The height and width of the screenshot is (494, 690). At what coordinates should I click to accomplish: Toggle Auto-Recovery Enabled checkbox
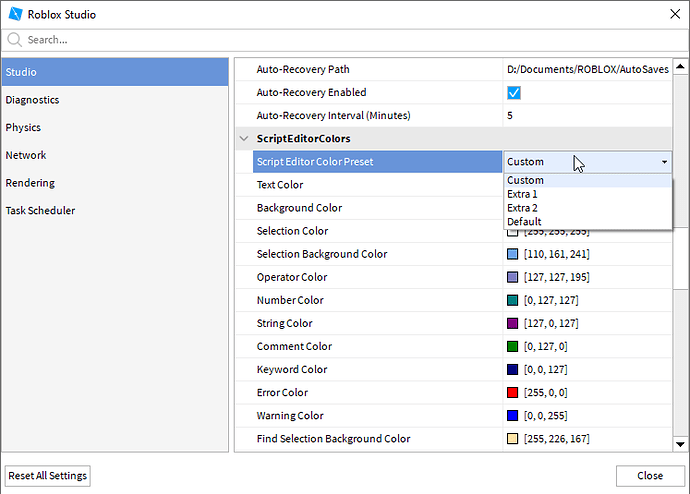(514, 93)
